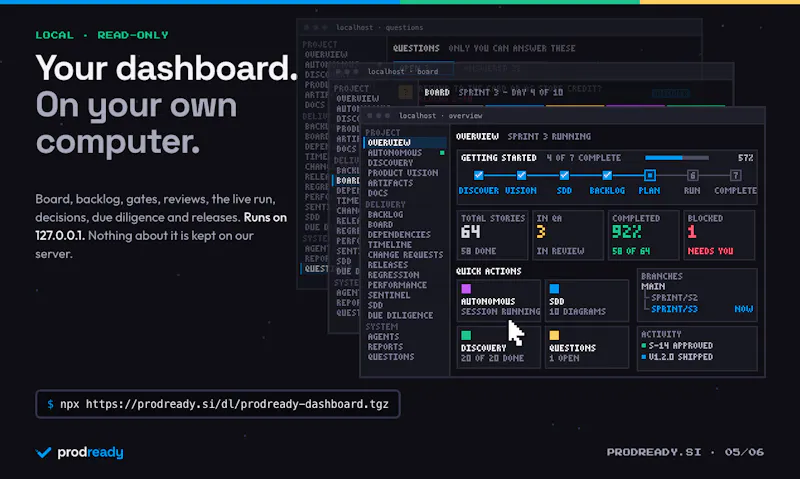800x479 pixels.
Task: Open Reports under System
Action: (385, 347)
